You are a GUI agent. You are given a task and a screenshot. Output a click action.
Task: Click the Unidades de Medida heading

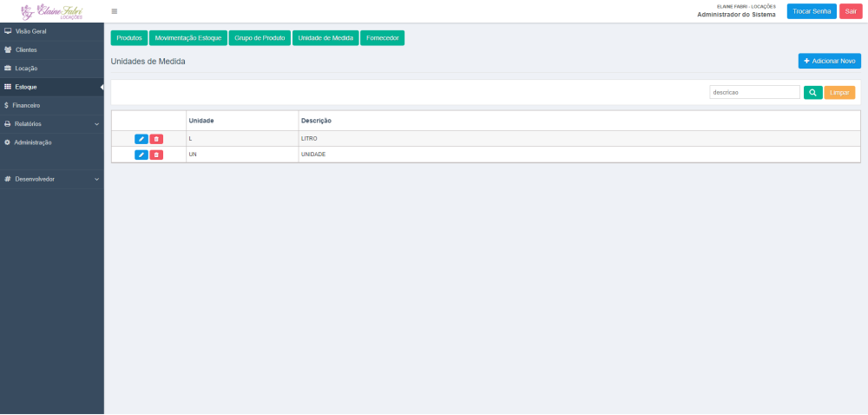tap(148, 62)
